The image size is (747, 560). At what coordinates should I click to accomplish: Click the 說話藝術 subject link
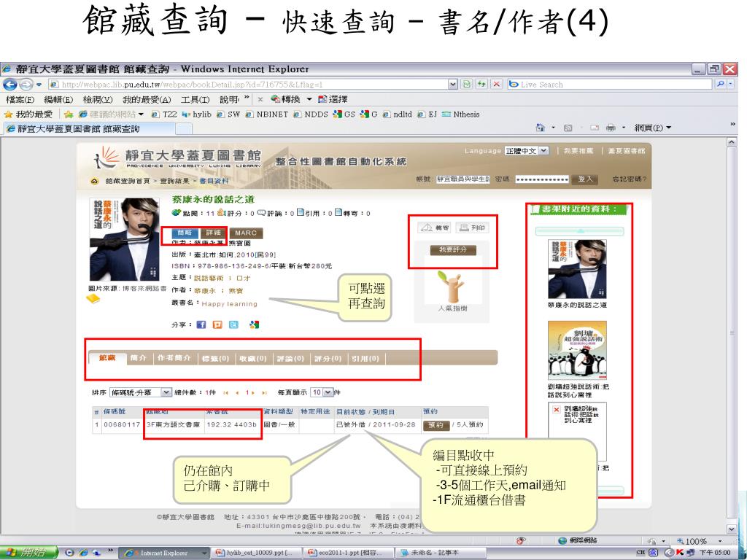(x=208, y=278)
